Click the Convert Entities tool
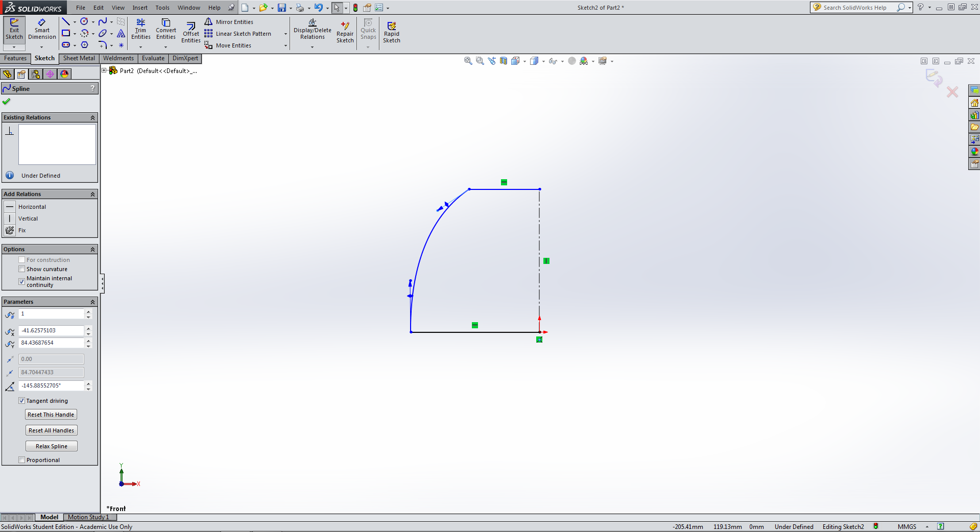Image resolution: width=980 pixels, height=532 pixels. (x=166, y=29)
